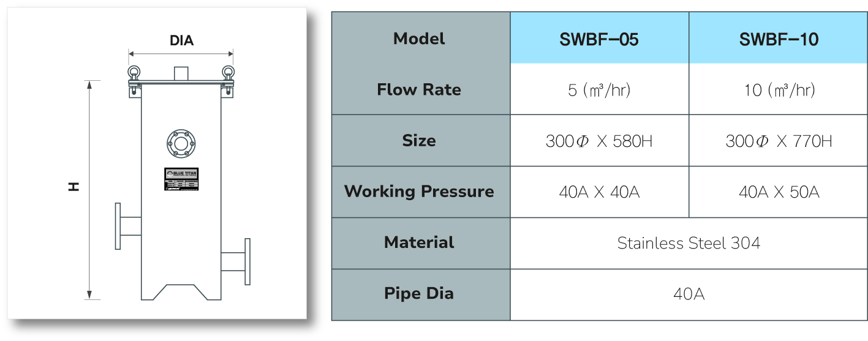Click the H height dimension label
Viewport: 868px width, 341px height.
(x=74, y=186)
